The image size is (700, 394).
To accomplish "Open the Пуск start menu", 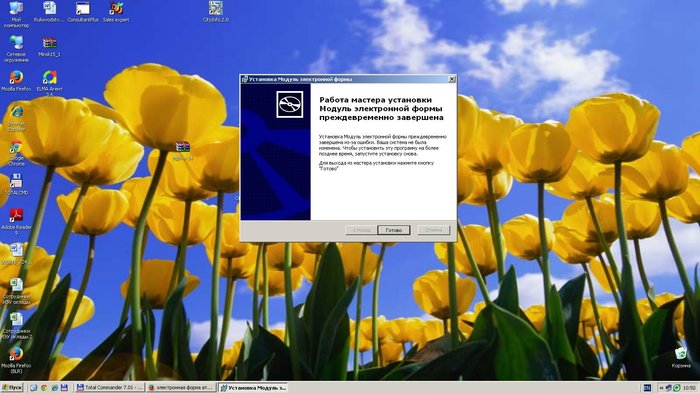I will (x=12, y=388).
